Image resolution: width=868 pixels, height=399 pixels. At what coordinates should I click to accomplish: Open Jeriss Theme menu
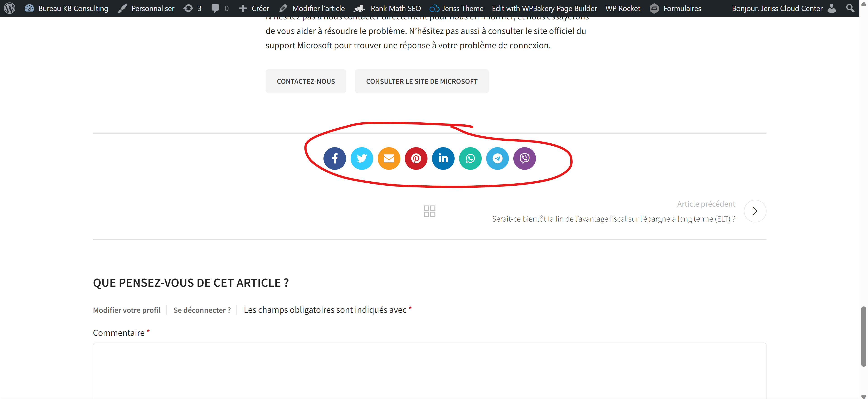click(457, 8)
